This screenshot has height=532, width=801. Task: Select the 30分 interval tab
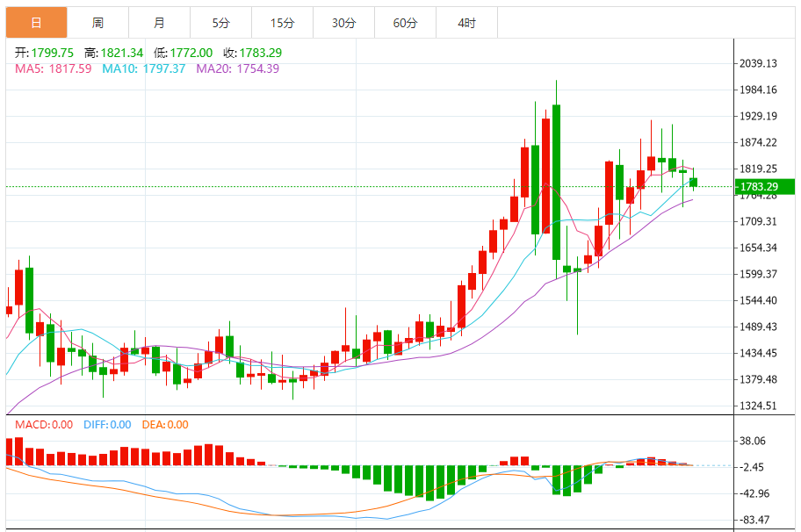[x=343, y=23]
